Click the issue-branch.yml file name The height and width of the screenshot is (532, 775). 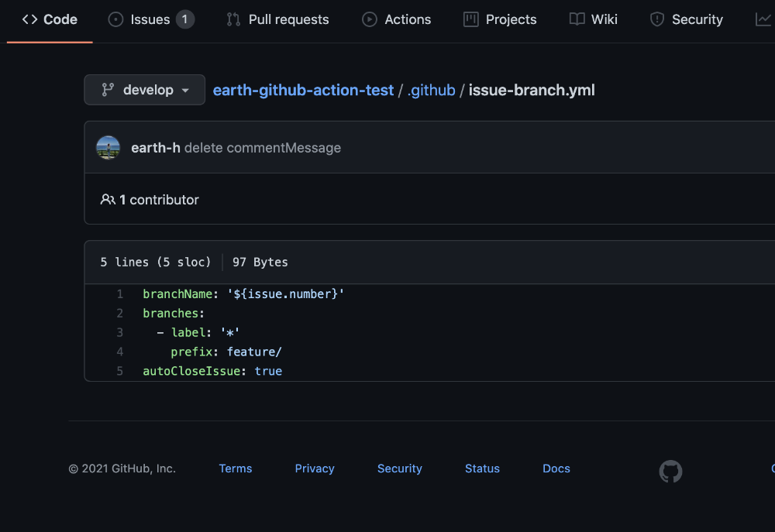click(x=532, y=90)
